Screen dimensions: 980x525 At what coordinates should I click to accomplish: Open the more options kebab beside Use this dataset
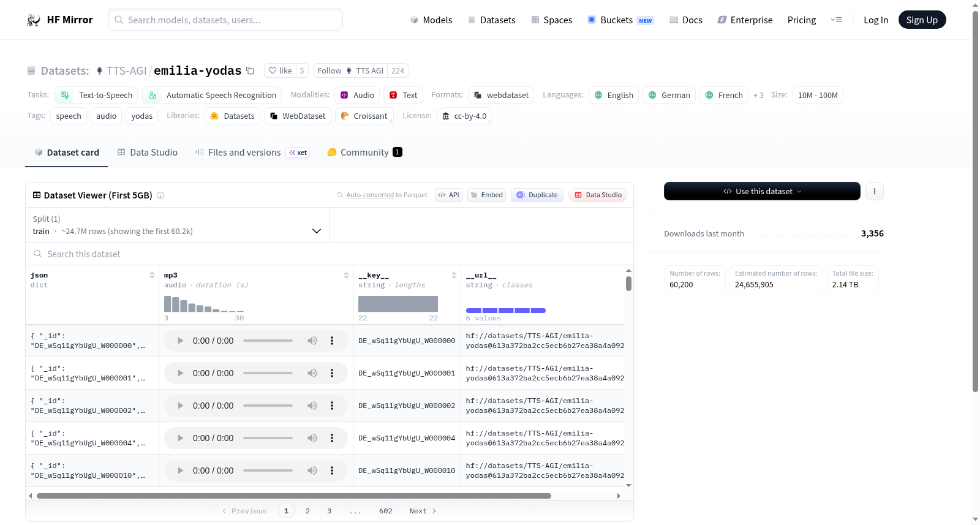[x=875, y=191]
